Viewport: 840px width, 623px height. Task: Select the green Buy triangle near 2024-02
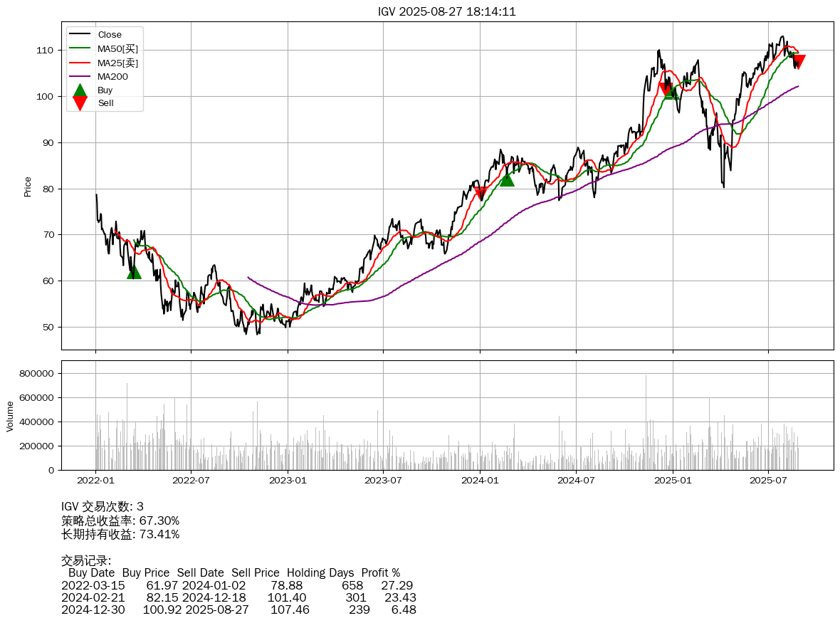pos(506,179)
